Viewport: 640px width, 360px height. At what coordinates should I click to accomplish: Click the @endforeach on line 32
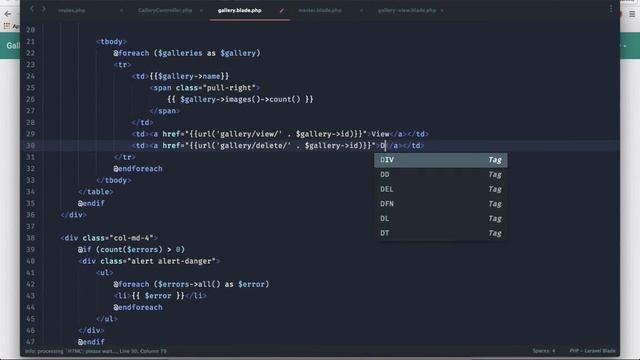click(138, 169)
